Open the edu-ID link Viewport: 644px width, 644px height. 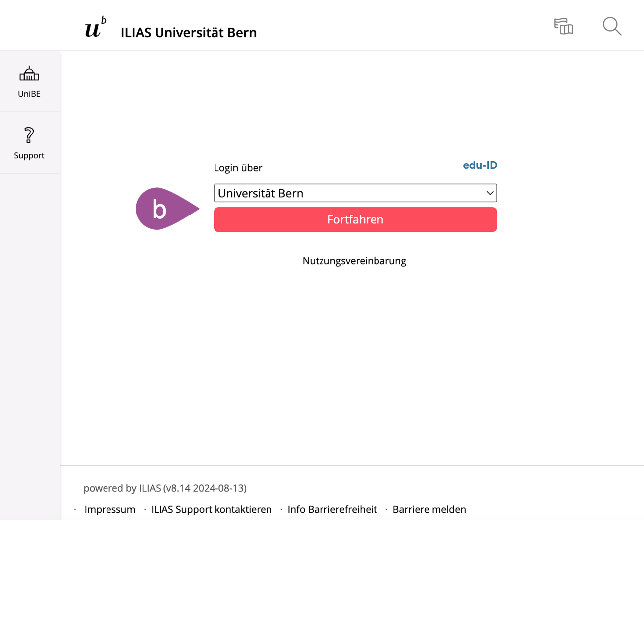pyautogui.click(x=480, y=165)
